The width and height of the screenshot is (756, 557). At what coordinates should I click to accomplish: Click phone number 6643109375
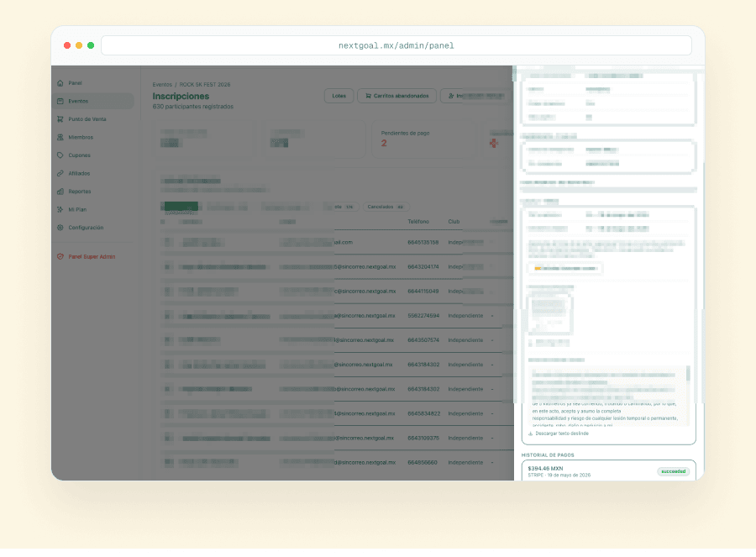(x=423, y=439)
